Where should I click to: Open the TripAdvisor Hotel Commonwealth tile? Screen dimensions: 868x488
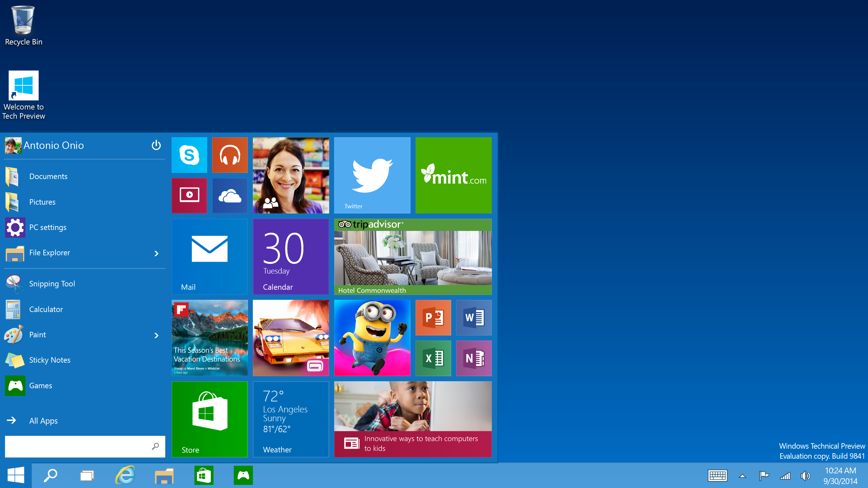coord(413,257)
